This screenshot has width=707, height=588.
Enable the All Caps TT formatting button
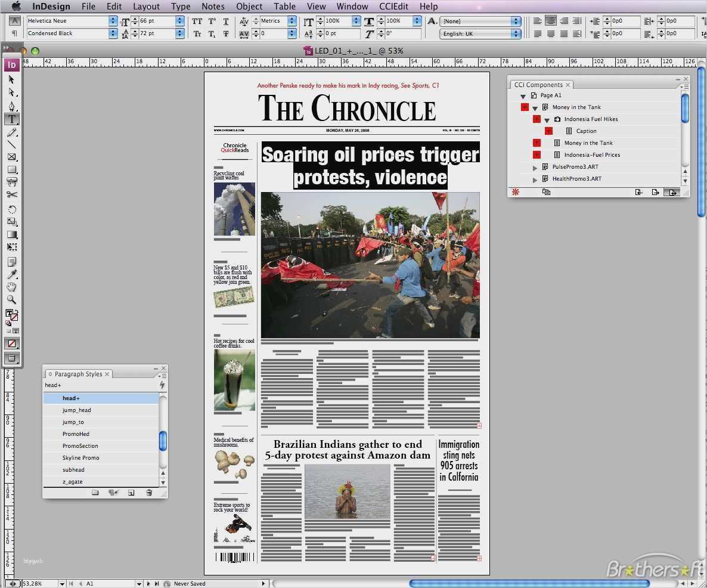(197, 21)
